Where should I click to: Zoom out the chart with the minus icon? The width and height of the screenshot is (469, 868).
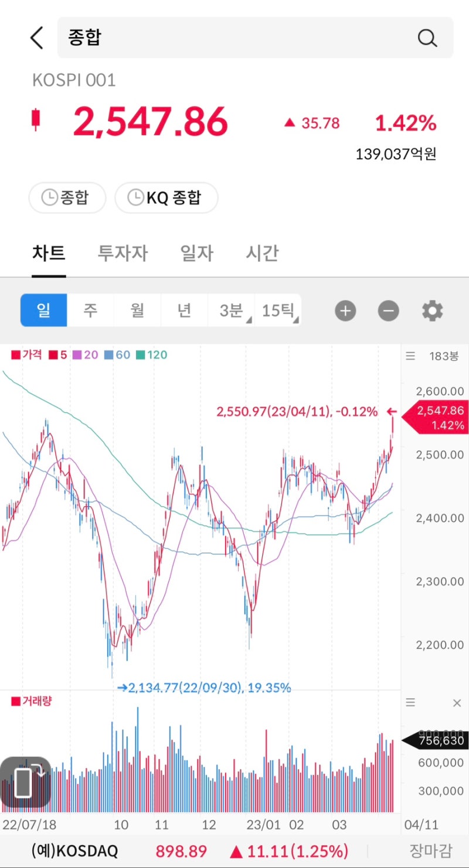click(x=388, y=310)
